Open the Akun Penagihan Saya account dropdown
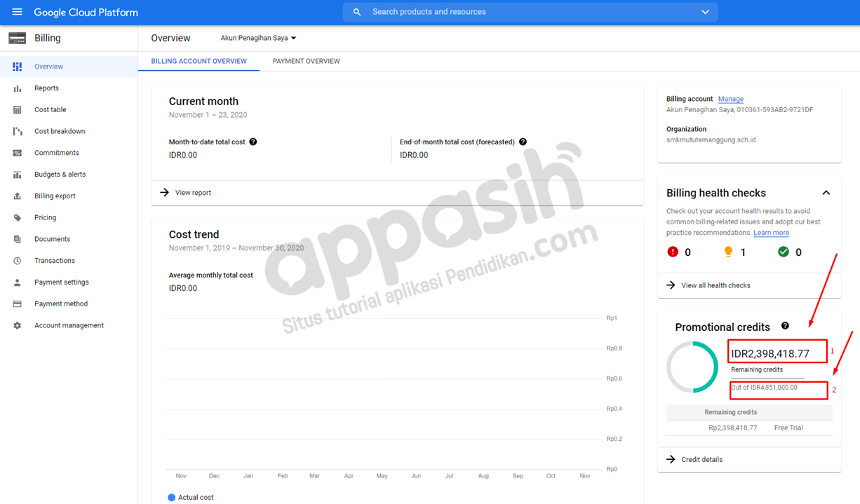 click(x=258, y=38)
